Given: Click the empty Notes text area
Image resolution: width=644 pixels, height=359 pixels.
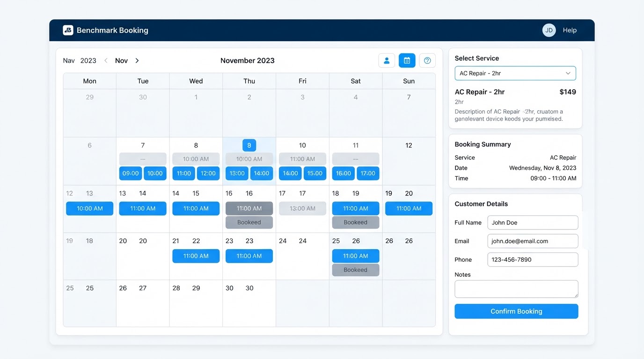Looking at the screenshot, I should [516, 289].
